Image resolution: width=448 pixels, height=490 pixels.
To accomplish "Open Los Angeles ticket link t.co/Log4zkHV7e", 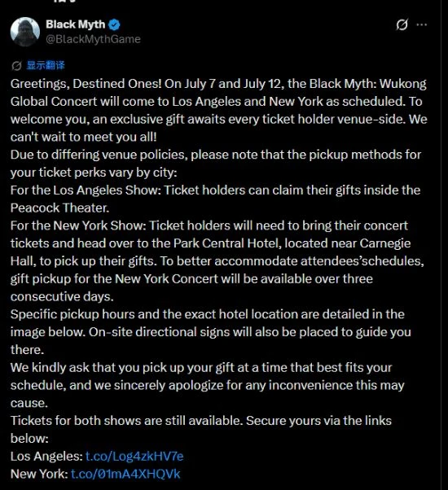I will (x=134, y=457).
